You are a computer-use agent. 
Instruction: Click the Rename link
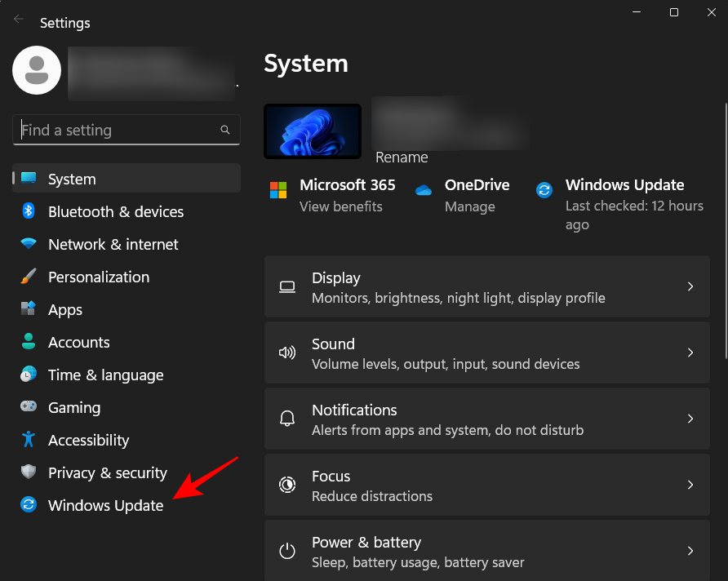tap(402, 157)
